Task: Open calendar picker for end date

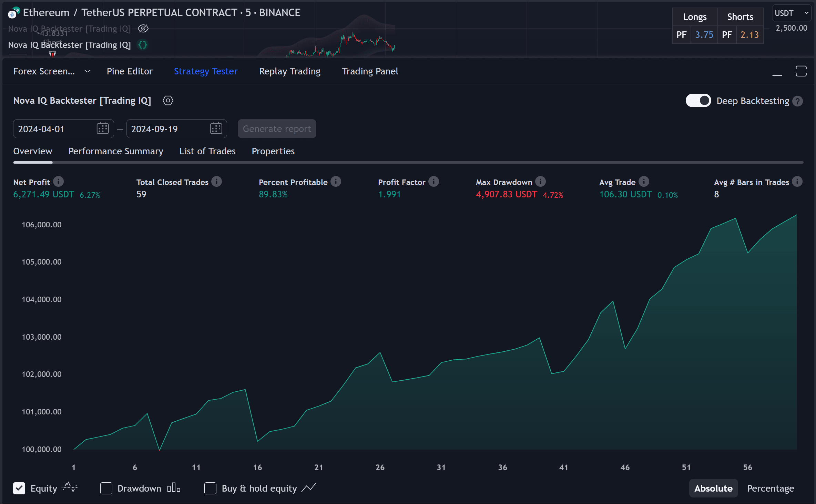Action: tap(216, 128)
